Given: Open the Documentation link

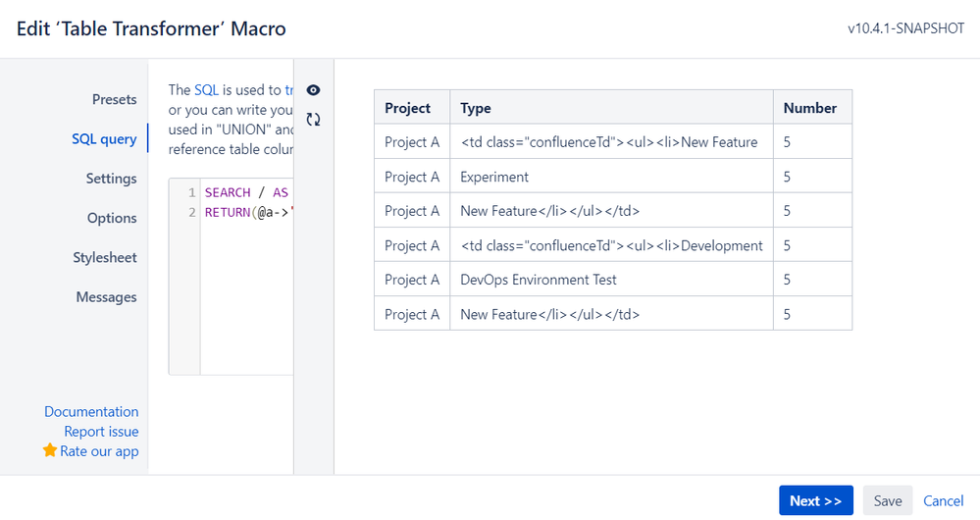Looking at the screenshot, I should point(91,411).
